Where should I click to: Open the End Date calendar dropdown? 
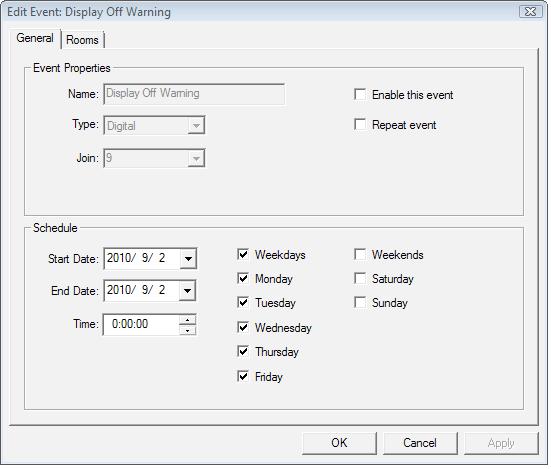[188, 291]
